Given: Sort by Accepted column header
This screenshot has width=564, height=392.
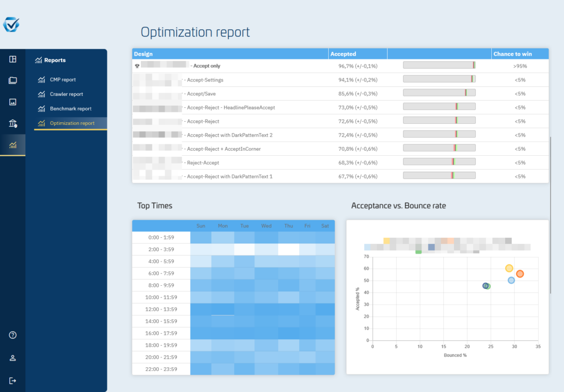Looking at the screenshot, I should [343, 54].
